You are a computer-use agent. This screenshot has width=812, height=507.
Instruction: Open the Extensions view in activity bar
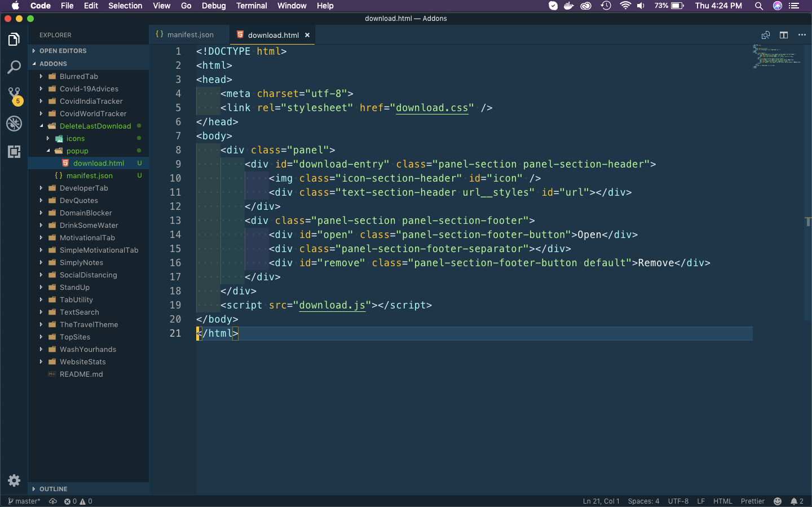(x=14, y=151)
